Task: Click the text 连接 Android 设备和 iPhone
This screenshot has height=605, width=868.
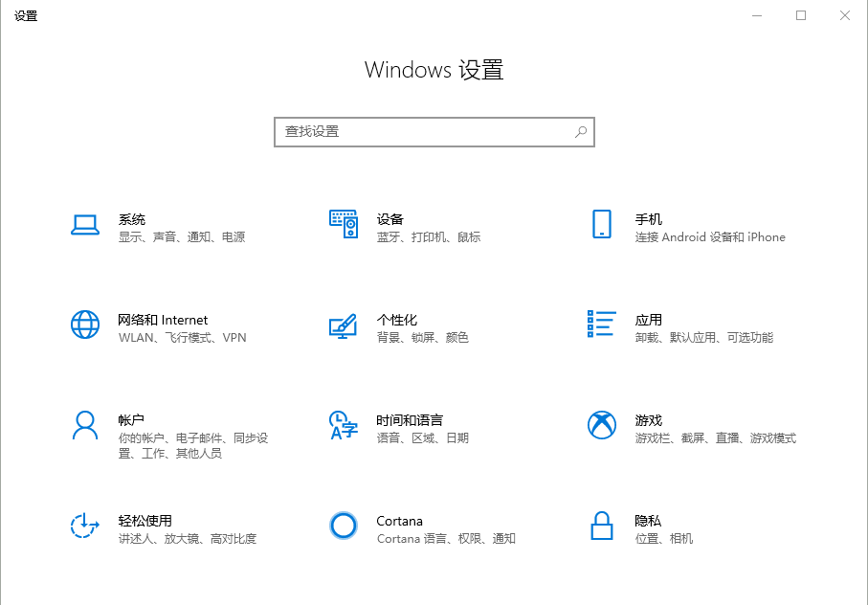Action: tap(710, 237)
